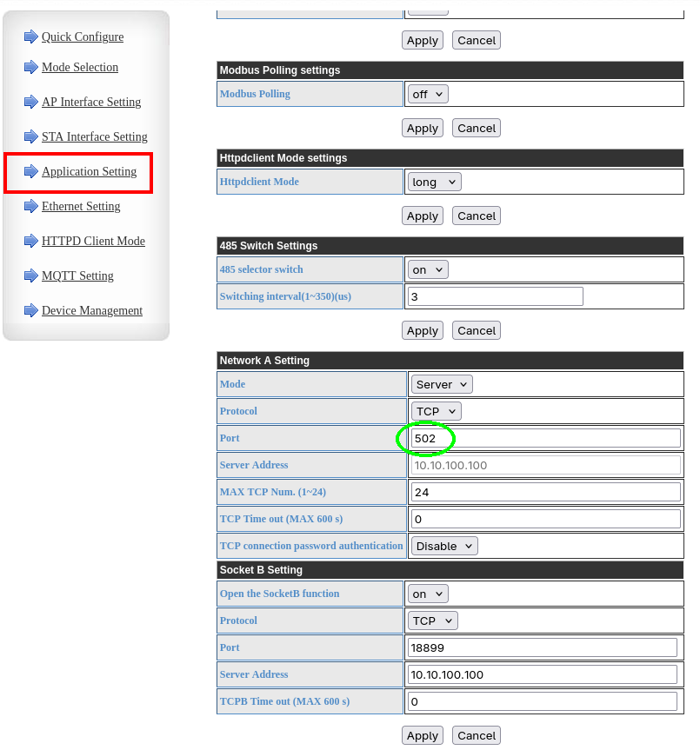Click the arrow icon beside AP Interface Setting

click(31, 102)
